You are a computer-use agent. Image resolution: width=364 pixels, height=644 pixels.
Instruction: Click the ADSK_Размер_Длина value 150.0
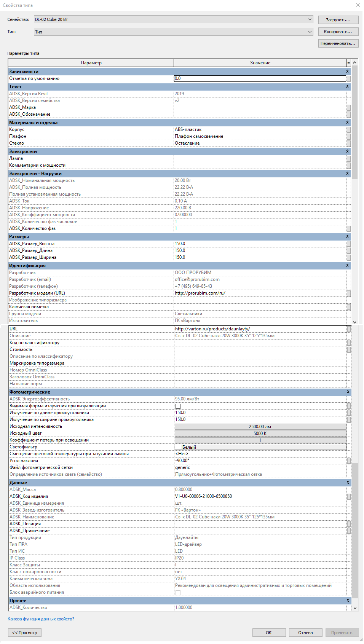260,250
